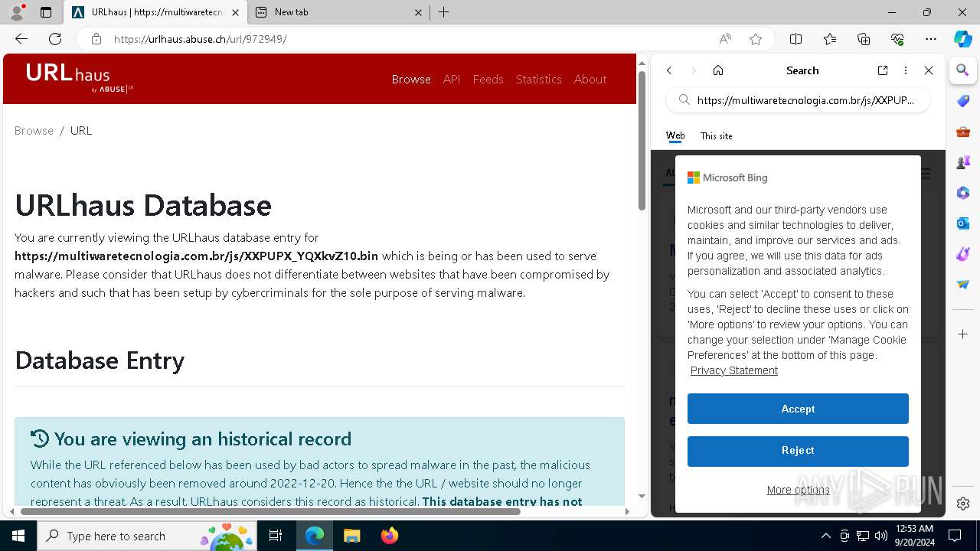Image resolution: width=980 pixels, height=551 pixels.
Task: Go to sidebar home icon
Action: pyautogui.click(x=718, y=70)
